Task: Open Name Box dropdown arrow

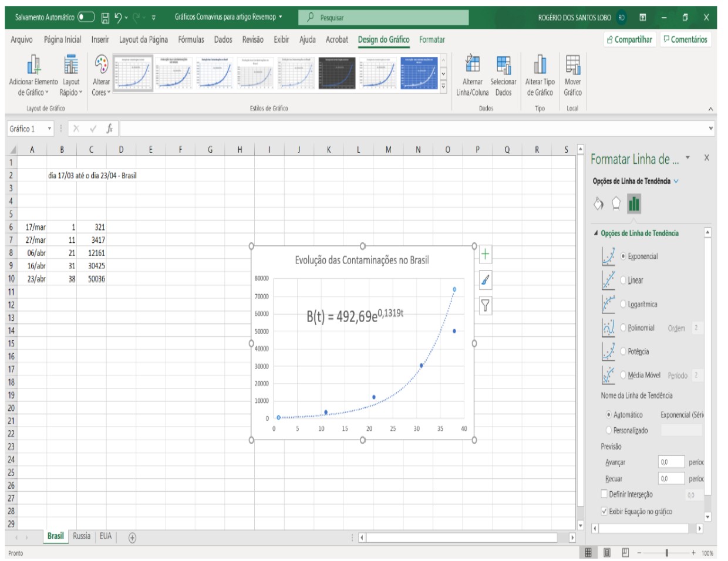Action: point(50,129)
